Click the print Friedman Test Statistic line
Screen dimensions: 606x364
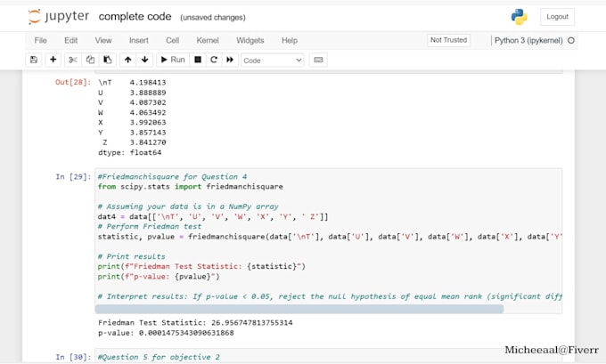(x=201, y=267)
